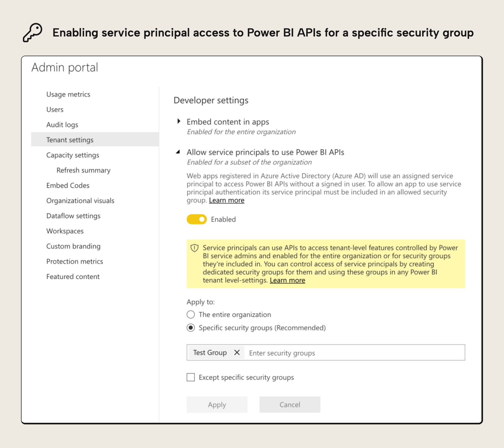Go to Workspaces page
The height and width of the screenshot is (448, 504).
[x=65, y=231]
